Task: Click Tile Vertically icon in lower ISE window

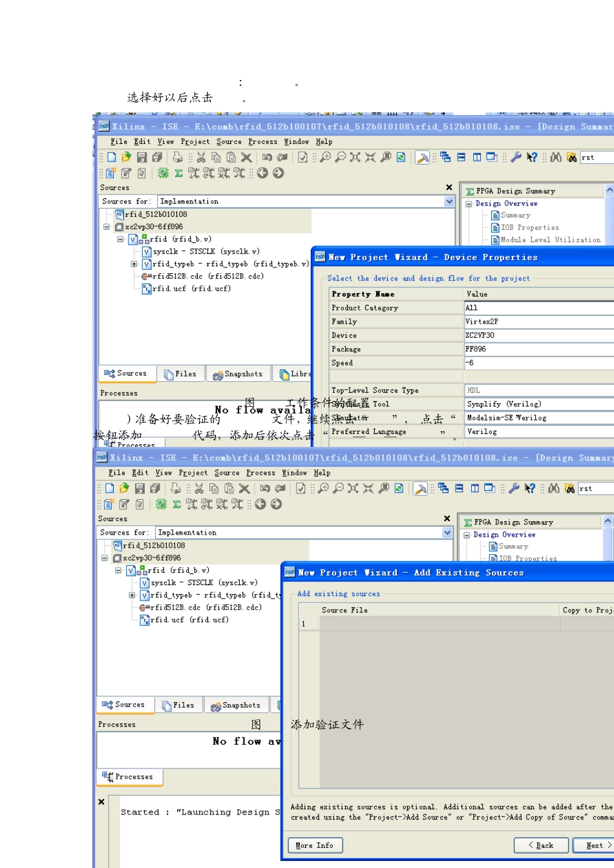Action: (474, 488)
